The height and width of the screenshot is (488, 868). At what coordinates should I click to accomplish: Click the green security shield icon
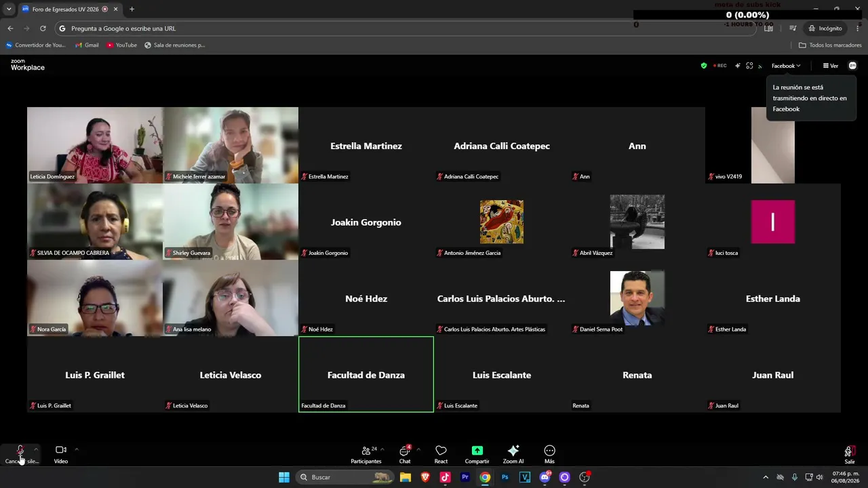click(x=704, y=66)
